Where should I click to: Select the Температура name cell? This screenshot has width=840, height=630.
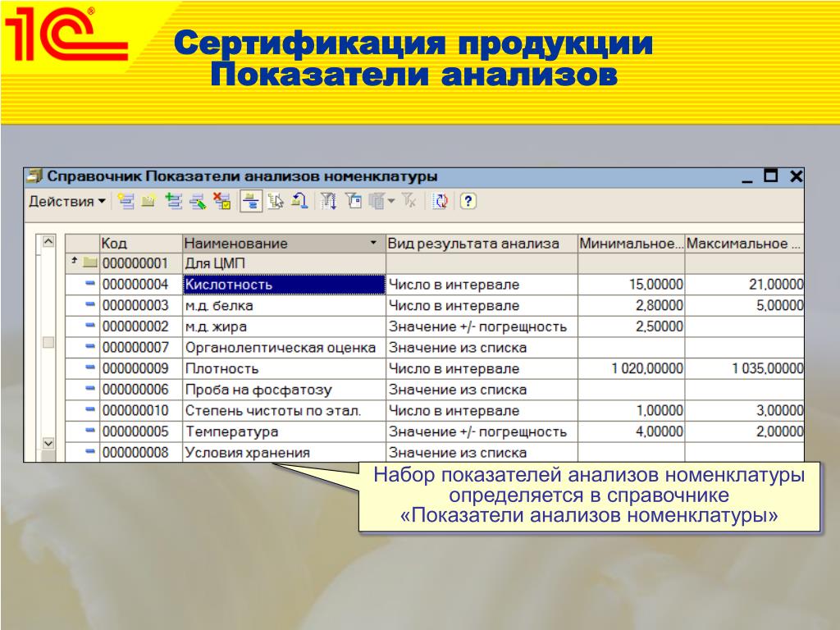click(x=284, y=431)
